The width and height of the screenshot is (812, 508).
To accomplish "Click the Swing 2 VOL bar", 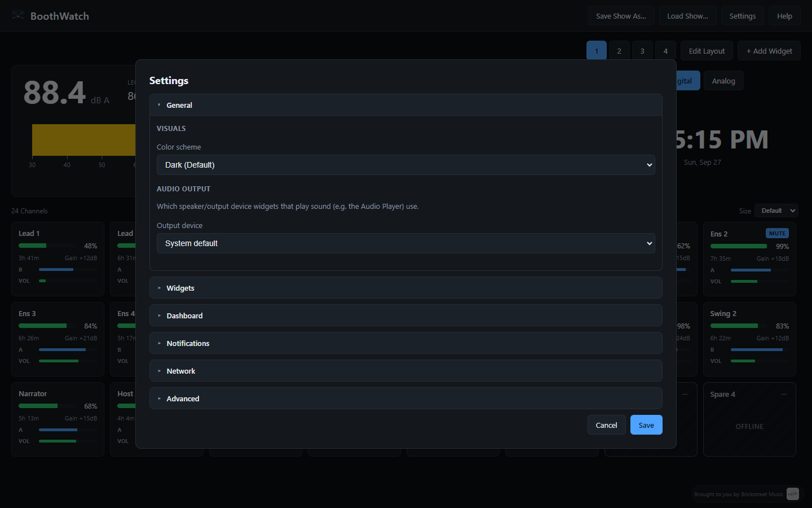I will (x=760, y=361).
